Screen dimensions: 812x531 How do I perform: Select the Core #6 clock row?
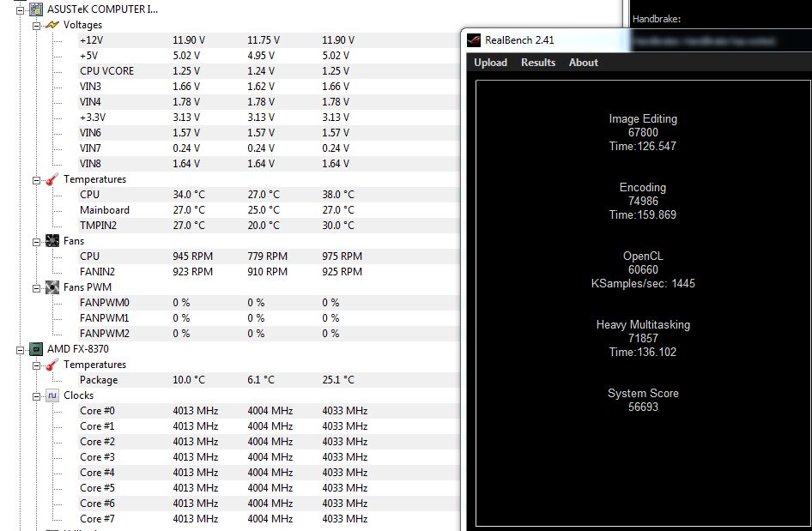(269, 504)
